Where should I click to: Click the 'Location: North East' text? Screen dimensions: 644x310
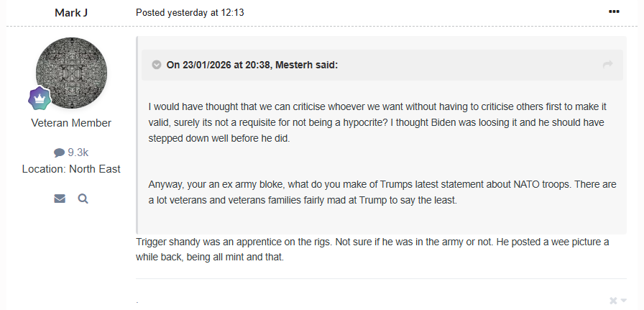click(71, 169)
